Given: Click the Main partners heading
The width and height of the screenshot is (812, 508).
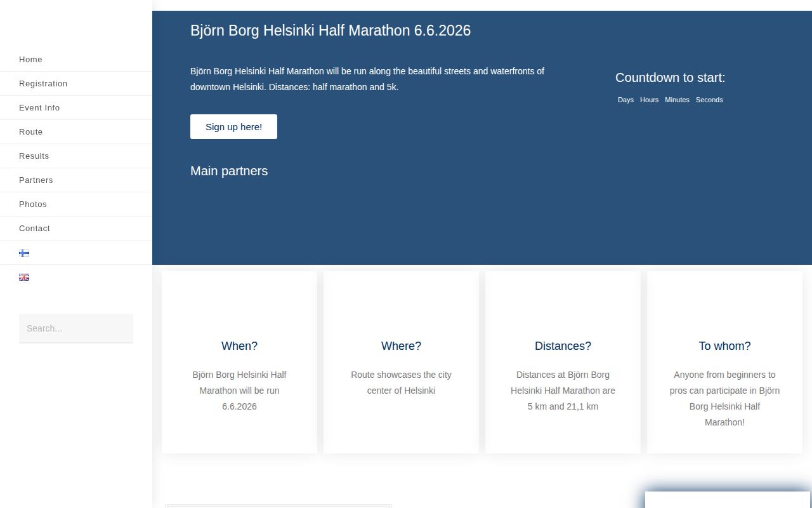Looking at the screenshot, I should [x=229, y=171].
